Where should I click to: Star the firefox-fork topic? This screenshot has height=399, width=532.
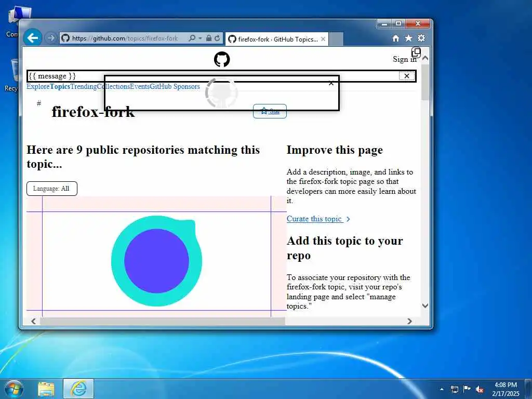270,111
